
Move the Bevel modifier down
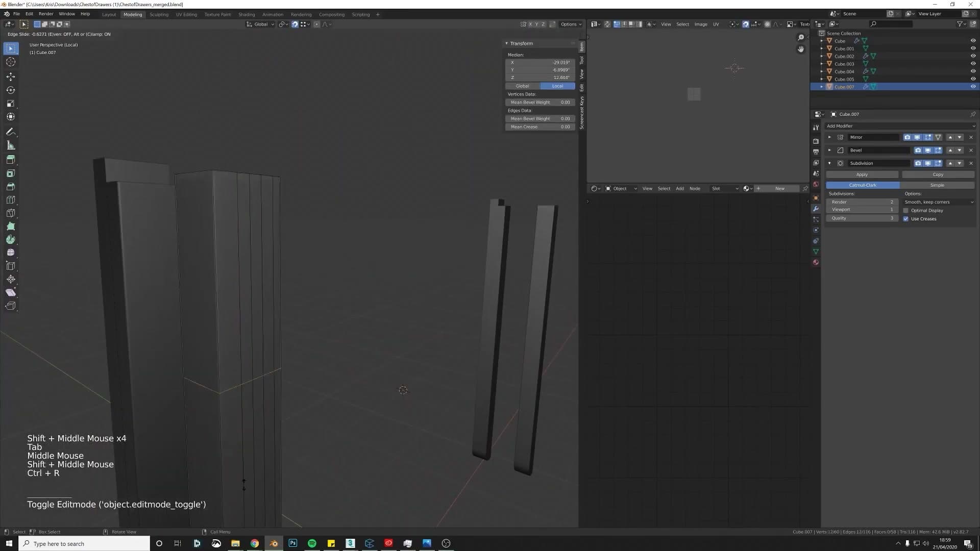(x=960, y=151)
